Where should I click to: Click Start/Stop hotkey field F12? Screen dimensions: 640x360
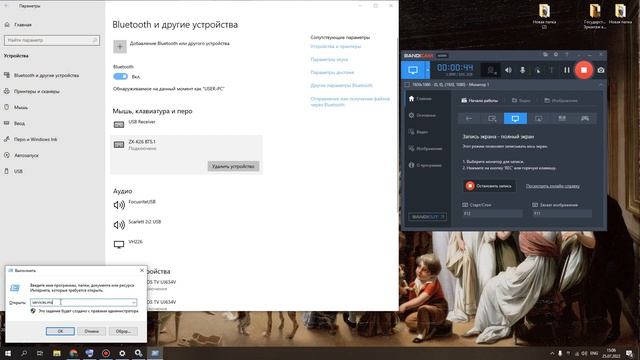(x=493, y=213)
